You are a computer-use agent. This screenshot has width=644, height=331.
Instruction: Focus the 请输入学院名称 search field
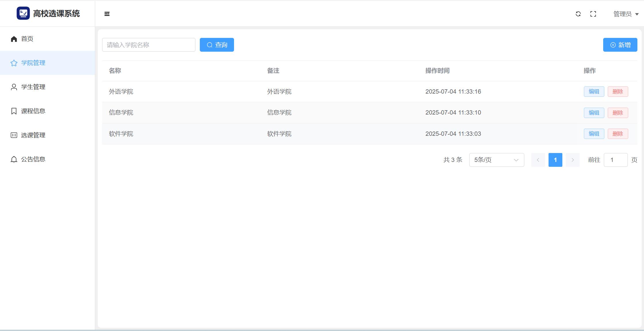click(x=149, y=45)
